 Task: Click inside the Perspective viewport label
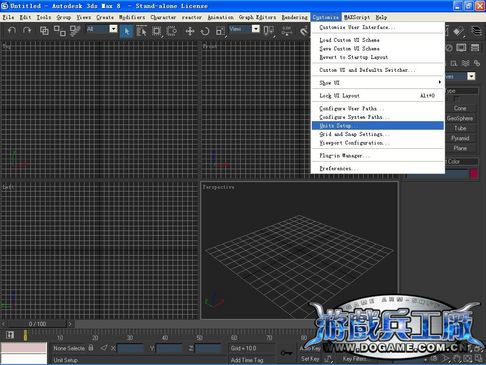(x=218, y=187)
